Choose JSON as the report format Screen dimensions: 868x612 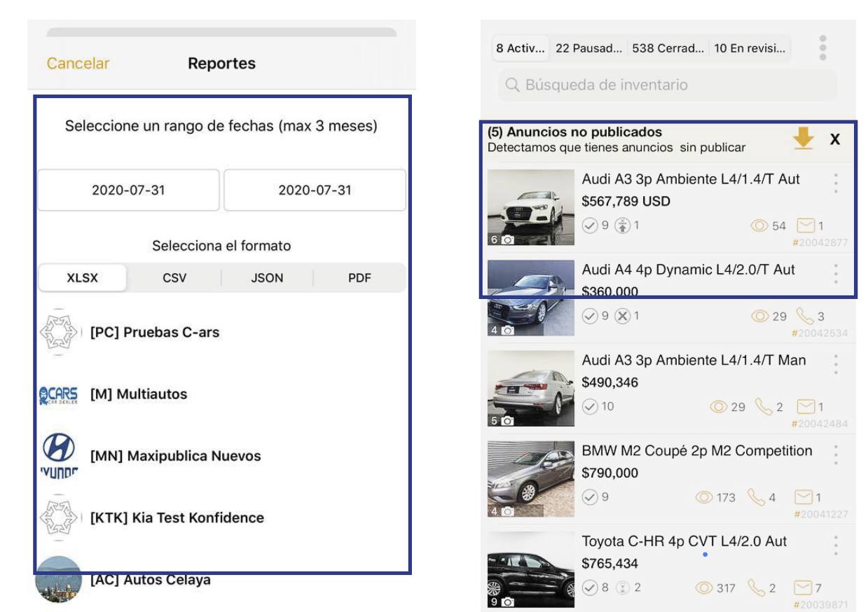(268, 277)
